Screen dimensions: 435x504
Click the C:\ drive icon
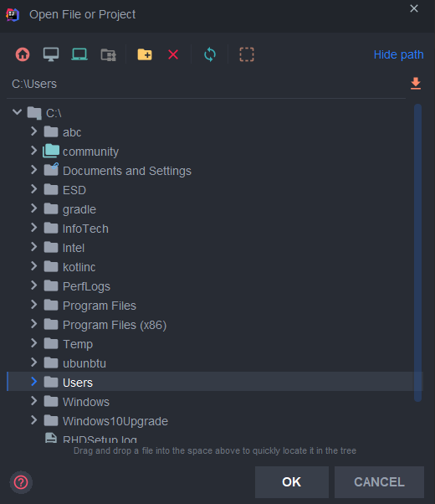coord(34,113)
